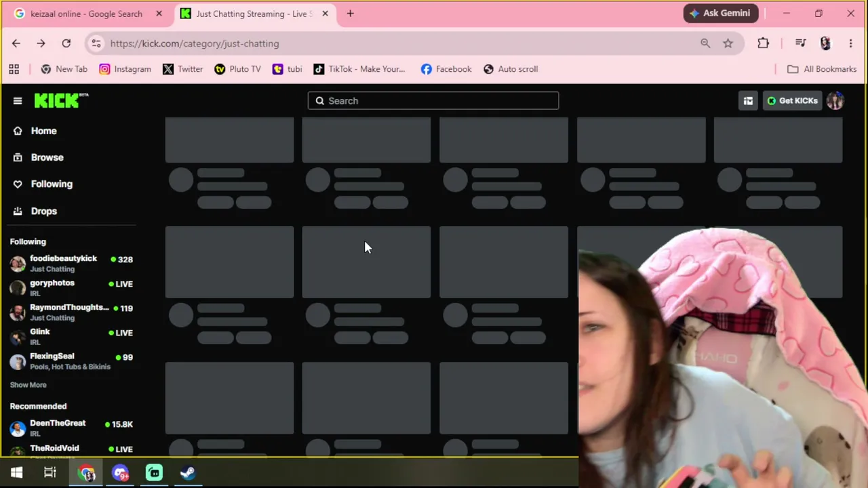
Task: Open the New Tab bookmark
Action: coord(64,69)
